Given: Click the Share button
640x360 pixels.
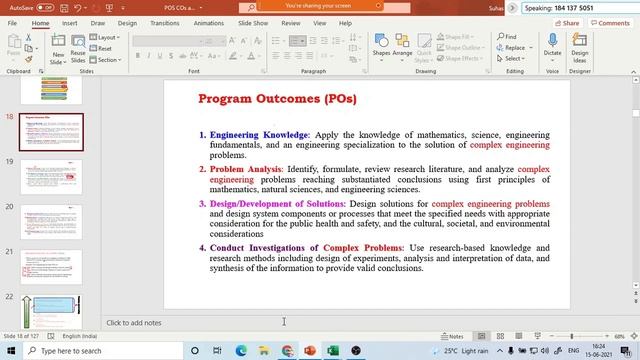Looking at the screenshot, I should pyautogui.click(x=567, y=23).
